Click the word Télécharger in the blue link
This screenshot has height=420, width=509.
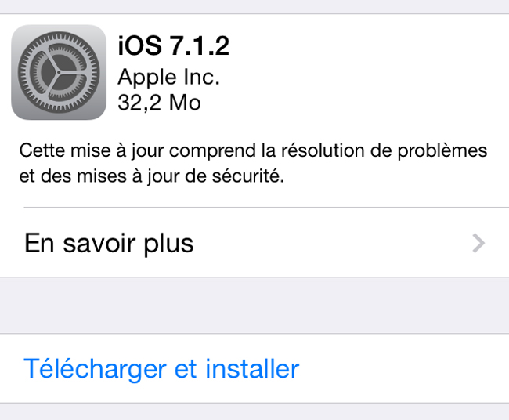pyautogui.click(x=95, y=369)
